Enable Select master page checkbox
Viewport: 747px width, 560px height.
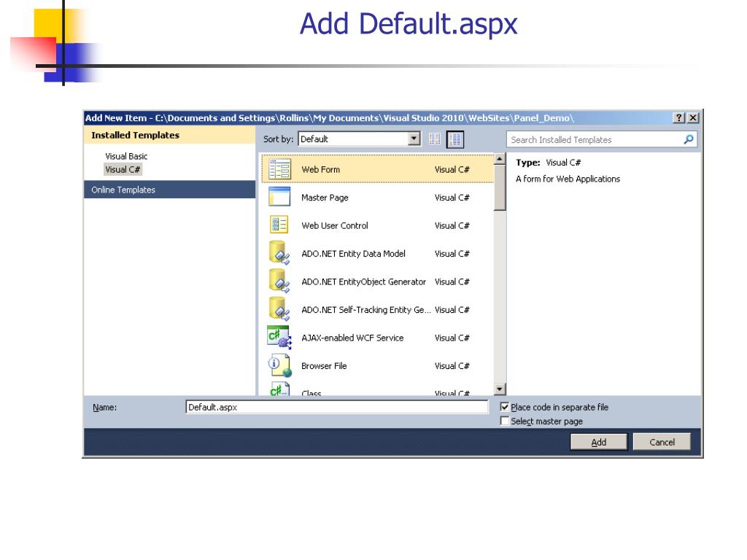[x=505, y=421]
